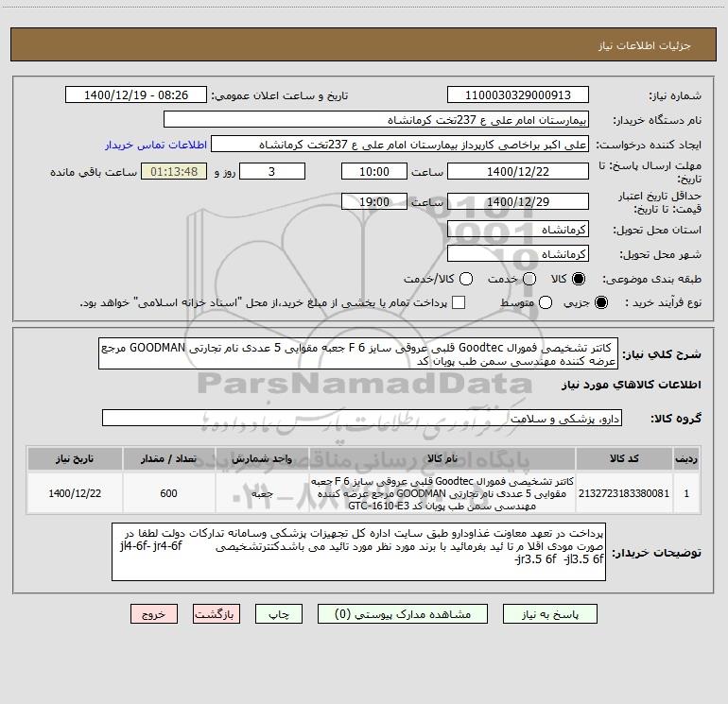Click the response deadline time 10:00 field

click(374, 171)
